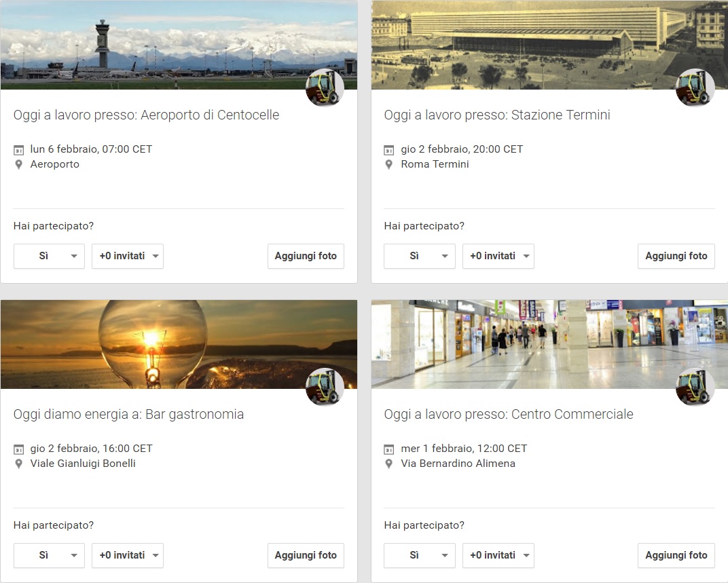Open the +0 invitati dropdown on the Centro Commerciale card
The width and height of the screenshot is (728, 583).
pos(498,556)
